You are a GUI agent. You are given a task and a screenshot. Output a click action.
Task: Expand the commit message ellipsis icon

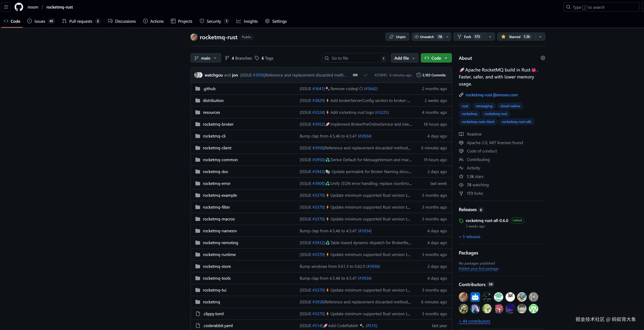click(355, 75)
